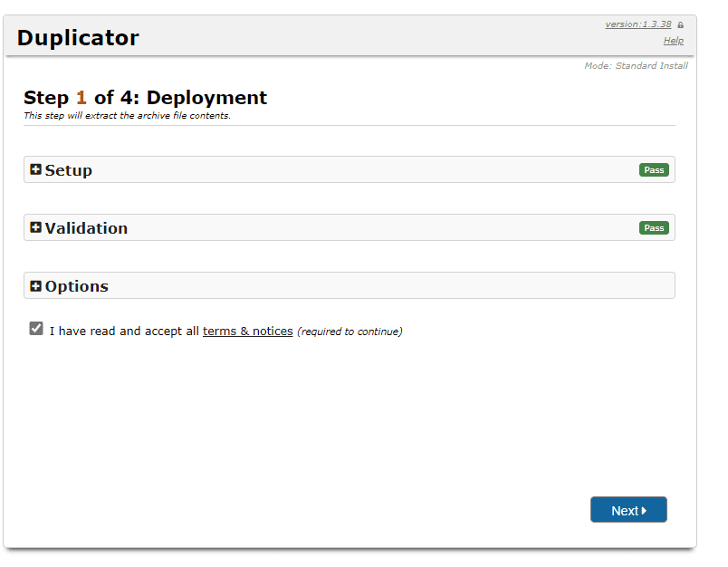Open the terms & notices link
The image size is (728, 567).
tap(247, 331)
